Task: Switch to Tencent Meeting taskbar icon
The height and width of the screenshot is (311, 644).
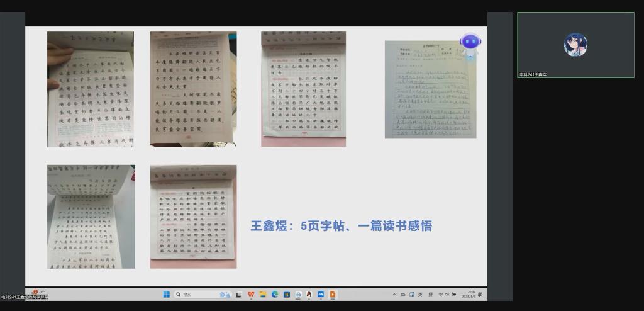Action: (321, 294)
